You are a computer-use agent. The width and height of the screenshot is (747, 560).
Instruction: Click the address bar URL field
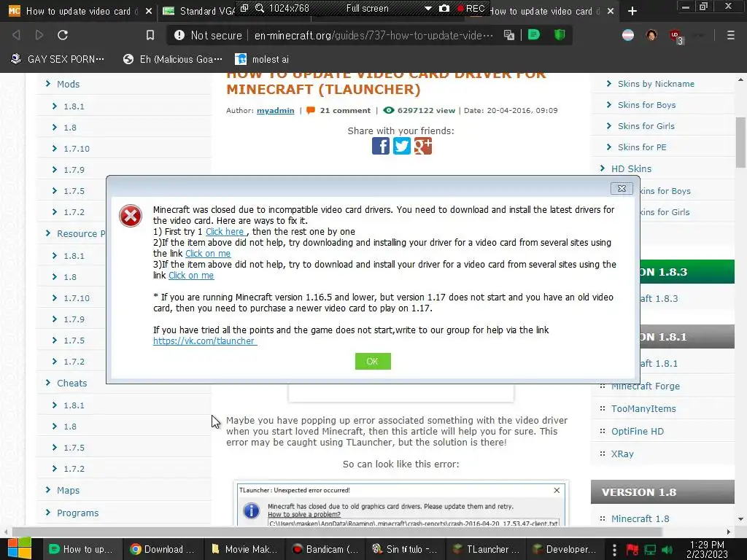click(373, 35)
